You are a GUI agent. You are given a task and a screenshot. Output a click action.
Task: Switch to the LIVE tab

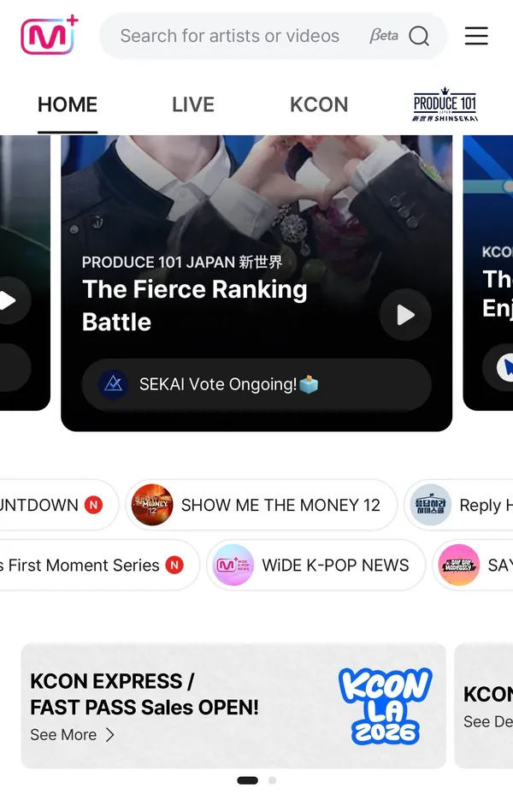pos(193,104)
